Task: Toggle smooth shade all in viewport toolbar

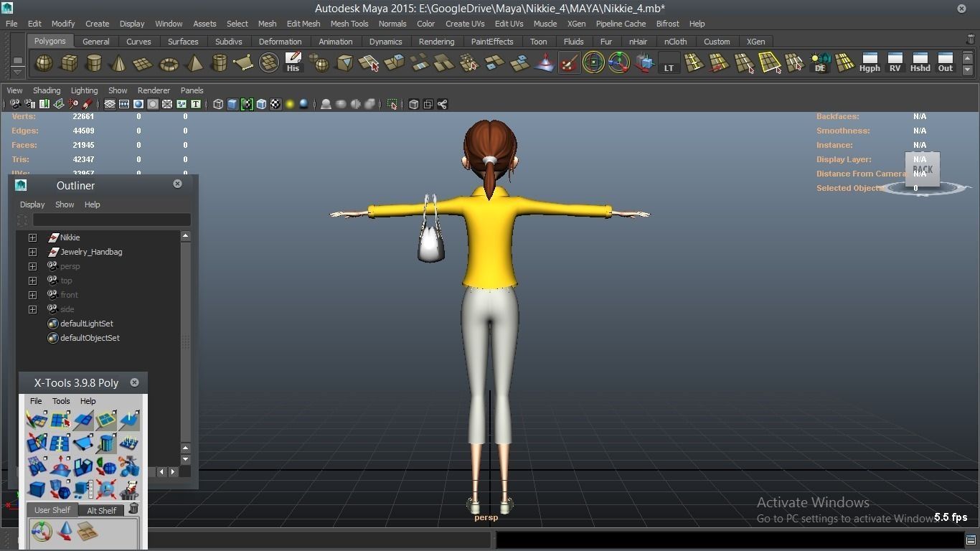Action: 232,104
